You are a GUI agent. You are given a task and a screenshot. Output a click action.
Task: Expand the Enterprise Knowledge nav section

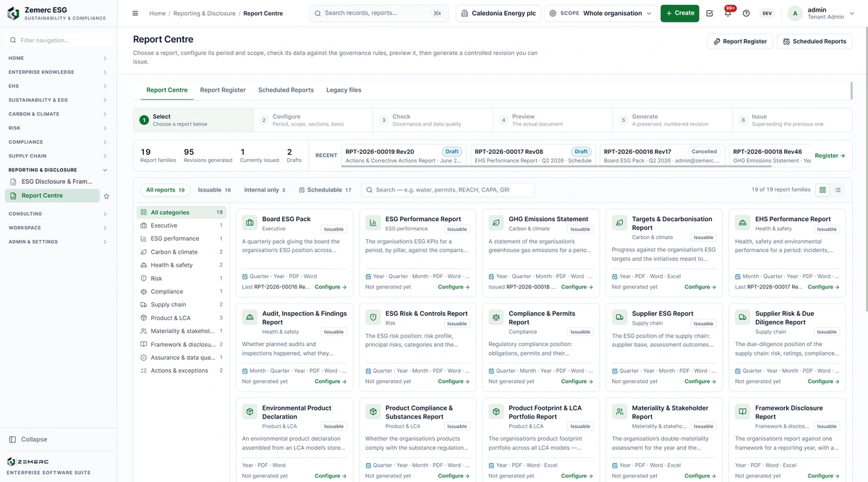[x=58, y=72]
